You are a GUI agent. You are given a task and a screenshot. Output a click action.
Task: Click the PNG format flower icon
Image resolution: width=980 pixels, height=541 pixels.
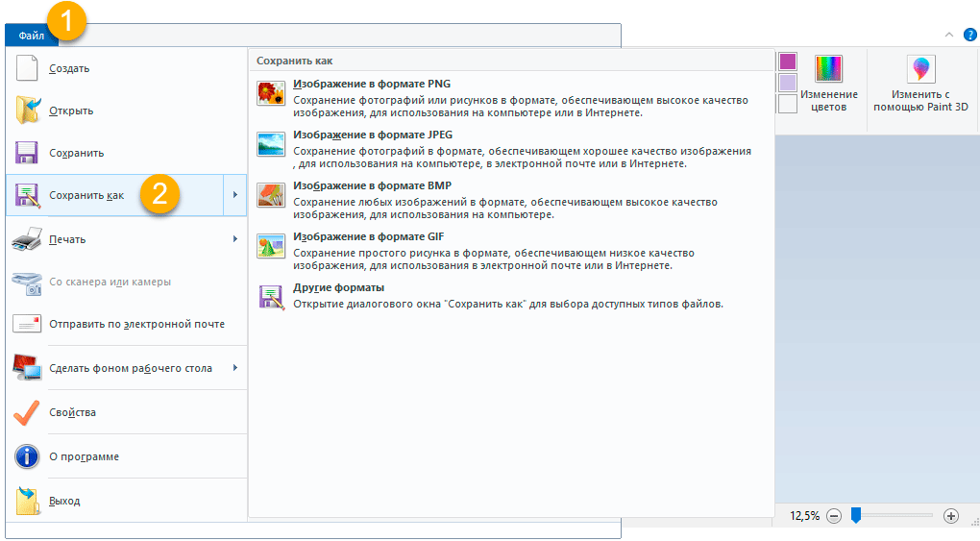271,93
